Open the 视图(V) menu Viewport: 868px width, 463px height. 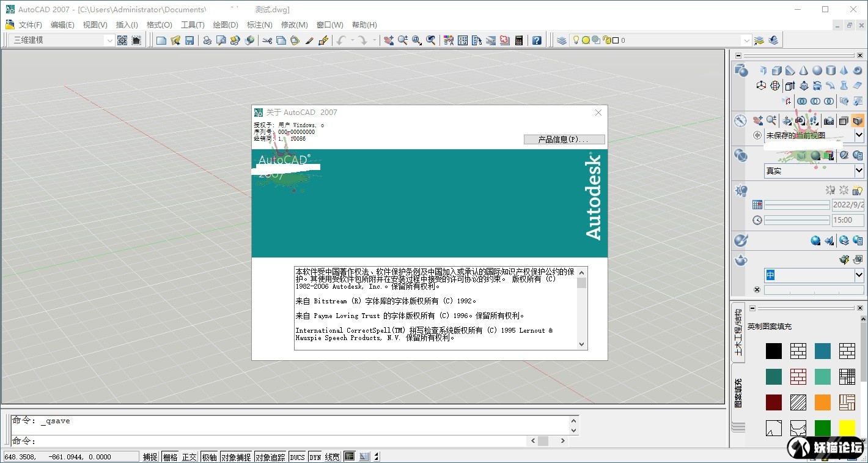pos(95,25)
